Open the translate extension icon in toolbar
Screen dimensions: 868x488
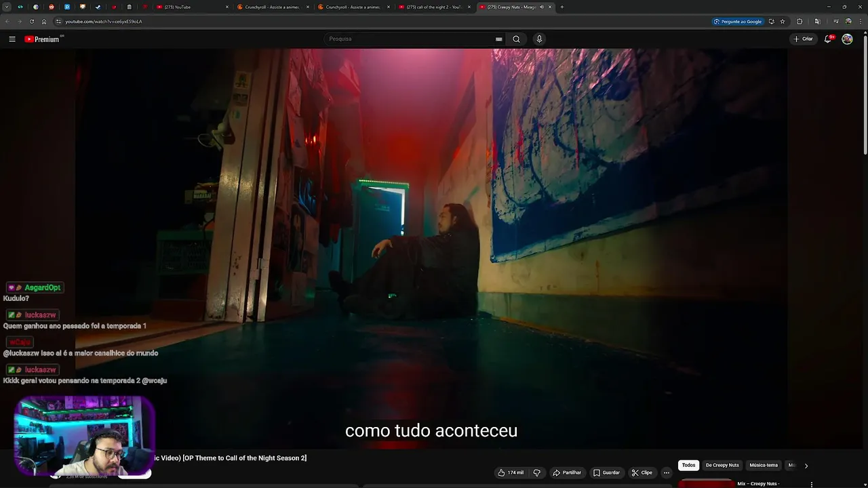[817, 21]
